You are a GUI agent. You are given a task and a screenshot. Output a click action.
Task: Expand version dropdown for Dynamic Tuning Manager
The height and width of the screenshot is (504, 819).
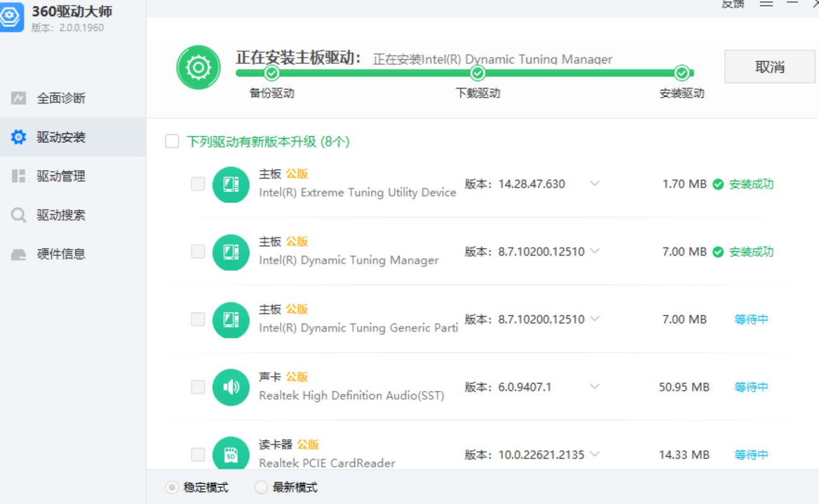tap(594, 251)
